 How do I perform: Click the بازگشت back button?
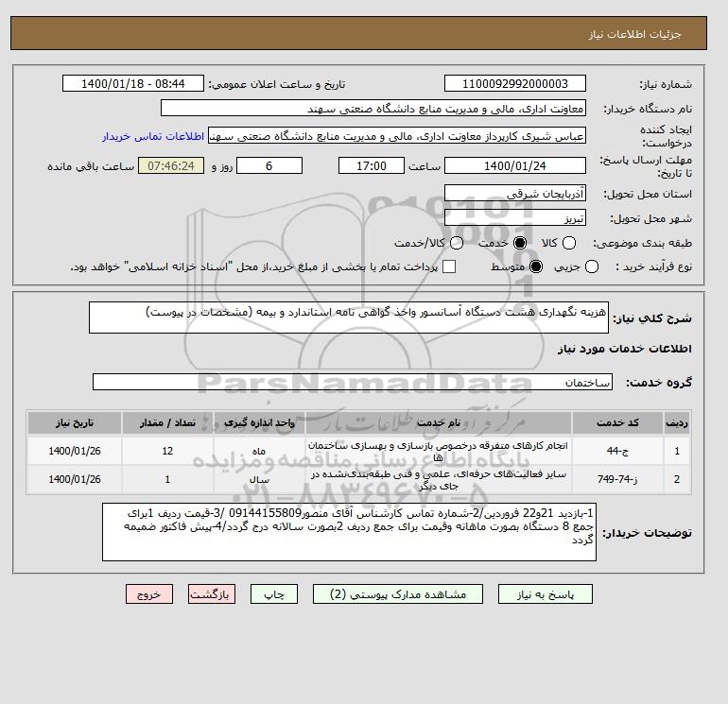[x=212, y=594]
